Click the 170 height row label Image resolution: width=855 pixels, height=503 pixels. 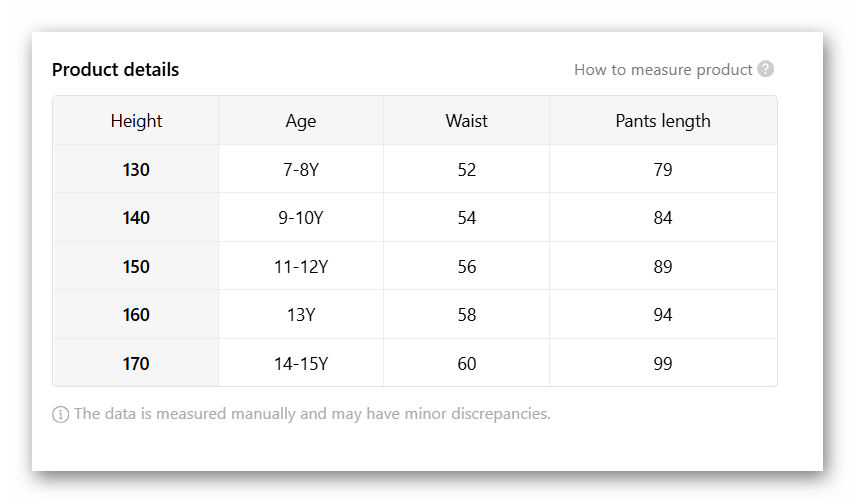[136, 364]
